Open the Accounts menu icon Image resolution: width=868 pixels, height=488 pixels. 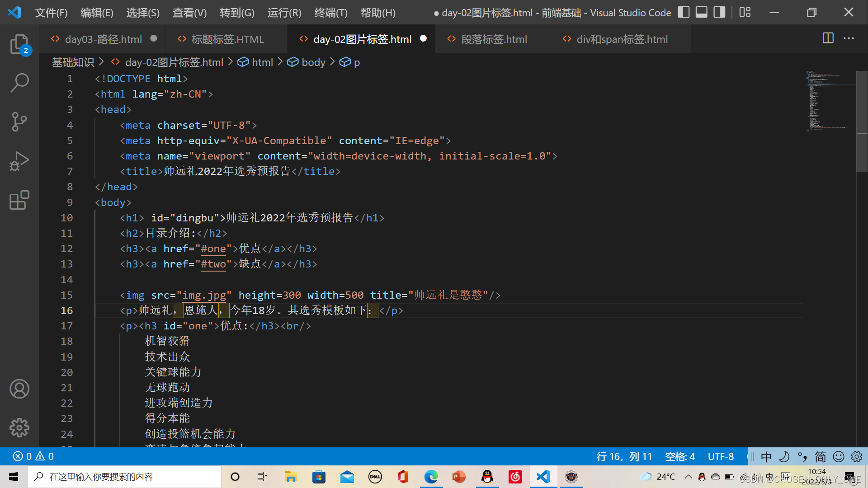pyautogui.click(x=19, y=389)
